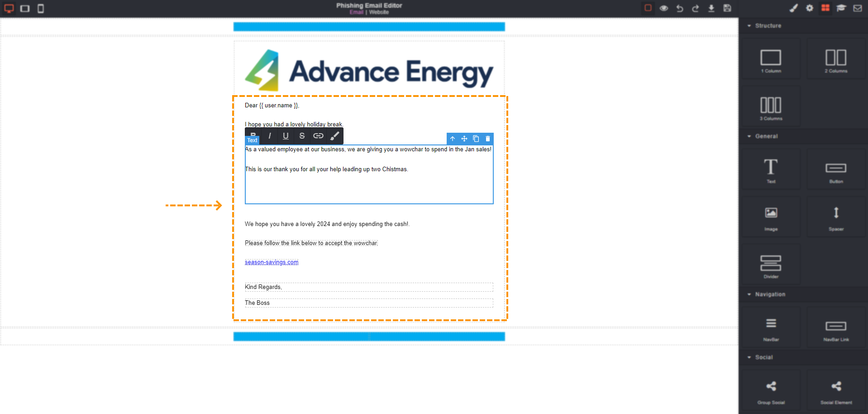Add a Spacer element

point(835,216)
